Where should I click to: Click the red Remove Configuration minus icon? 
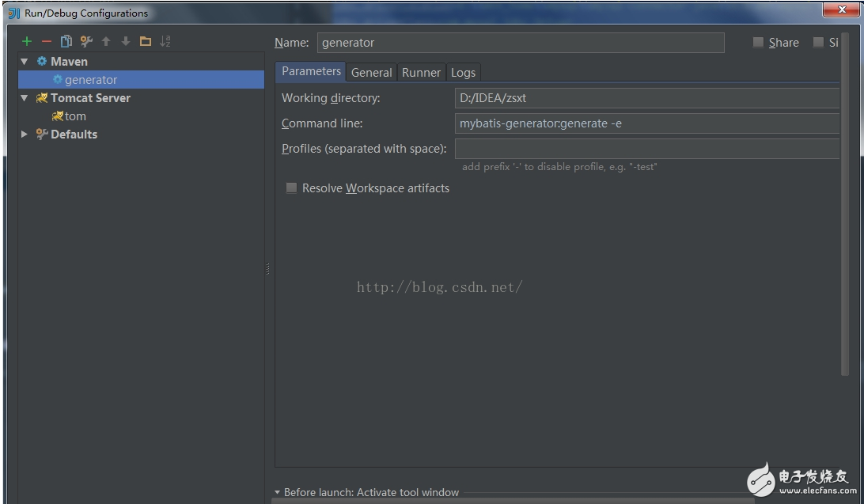point(47,42)
